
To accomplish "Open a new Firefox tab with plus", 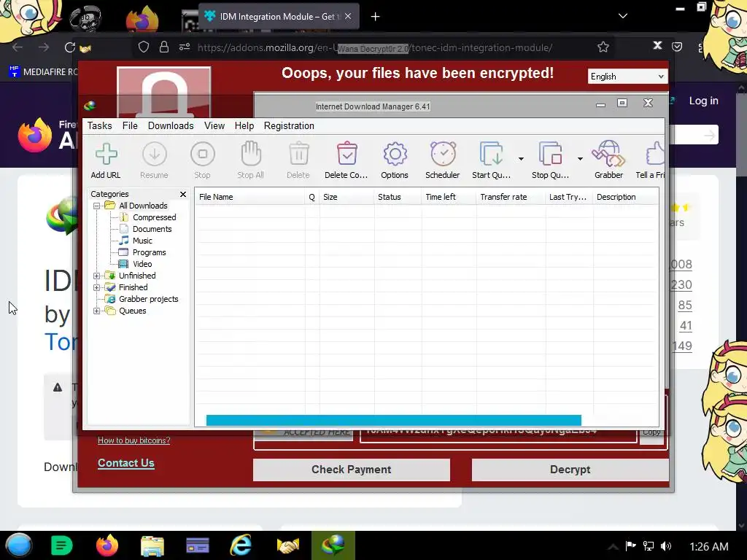I will point(376,17).
